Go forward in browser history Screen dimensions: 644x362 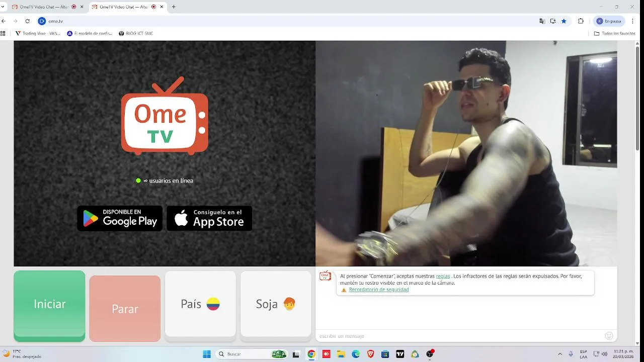[16, 21]
